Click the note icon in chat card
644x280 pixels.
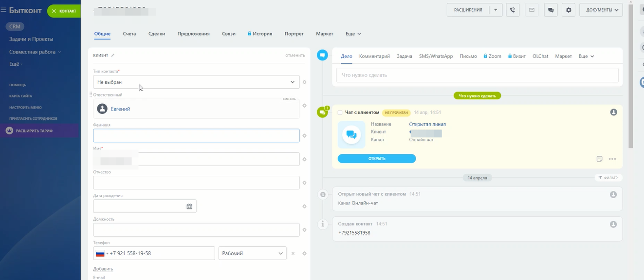click(x=600, y=159)
